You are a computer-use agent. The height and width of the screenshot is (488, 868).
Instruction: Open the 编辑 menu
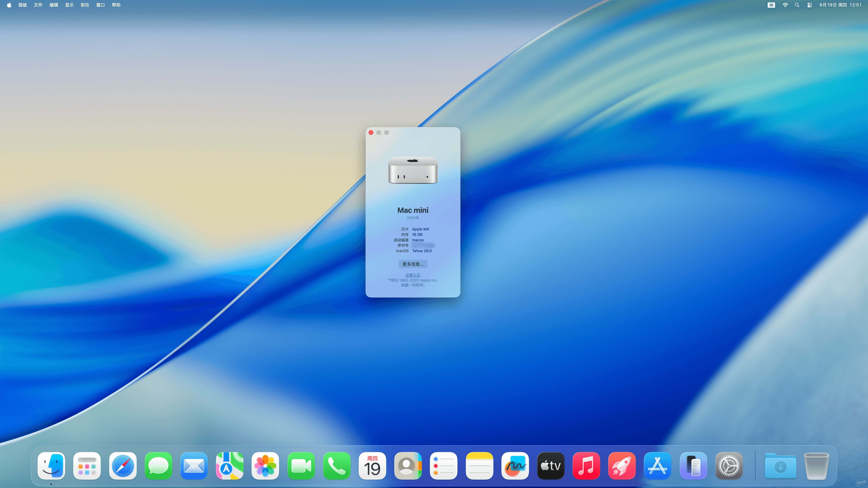tap(54, 5)
